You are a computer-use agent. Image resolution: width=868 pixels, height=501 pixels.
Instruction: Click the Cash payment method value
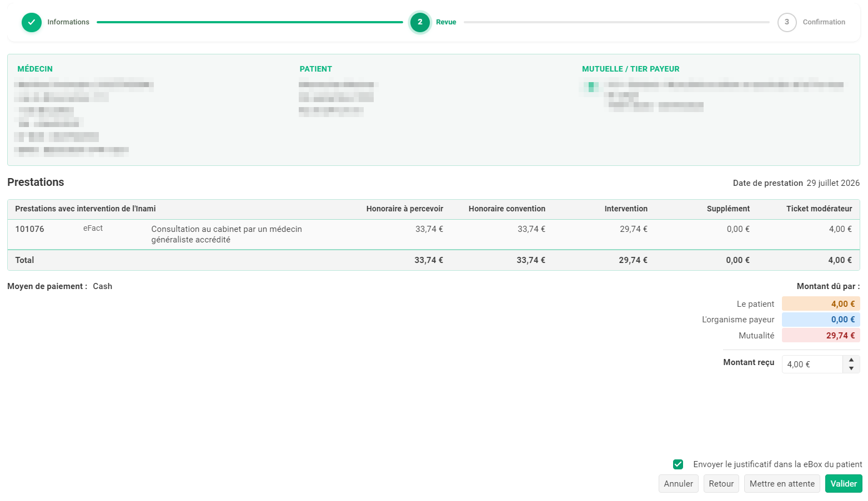(x=102, y=286)
